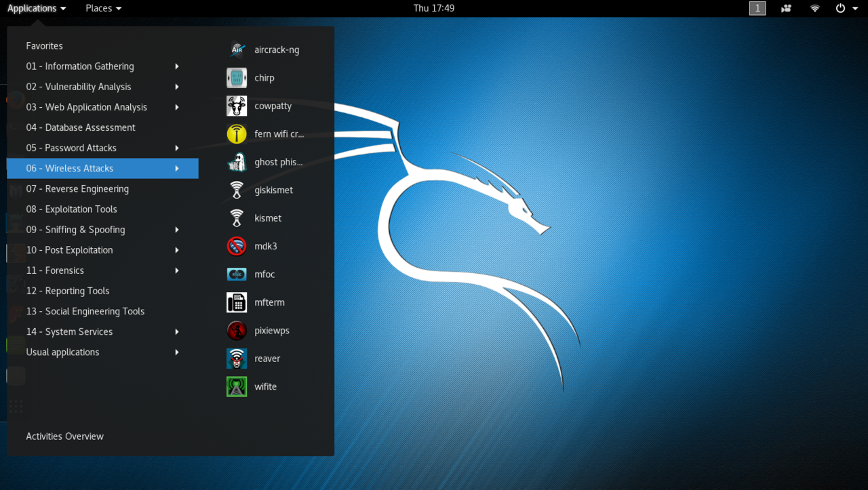Click the kismet text label

click(x=268, y=218)
